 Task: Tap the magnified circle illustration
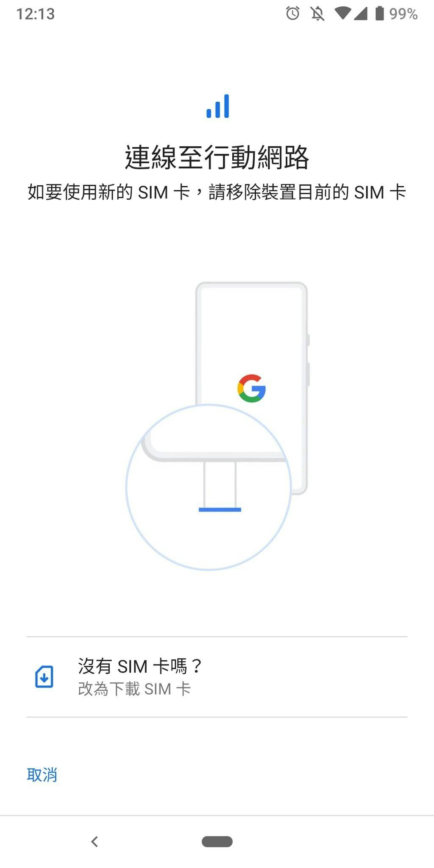209,487
